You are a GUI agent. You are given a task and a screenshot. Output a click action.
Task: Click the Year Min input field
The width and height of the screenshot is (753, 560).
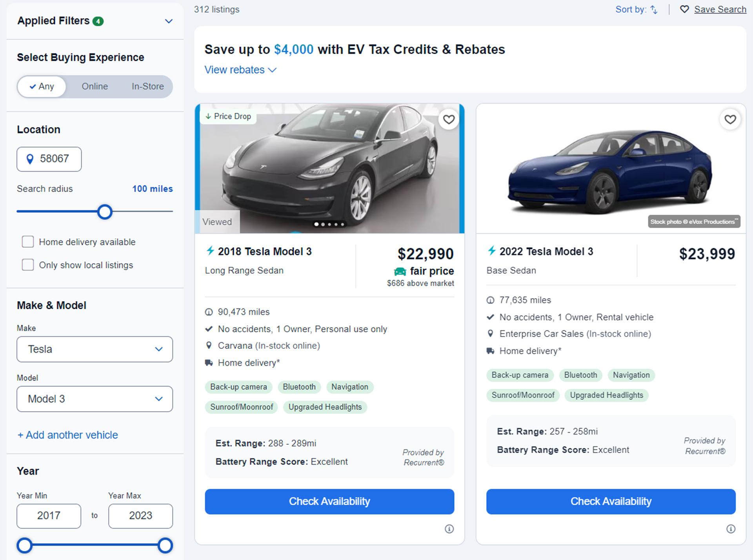pyautogui.click(x=49, y=516)
